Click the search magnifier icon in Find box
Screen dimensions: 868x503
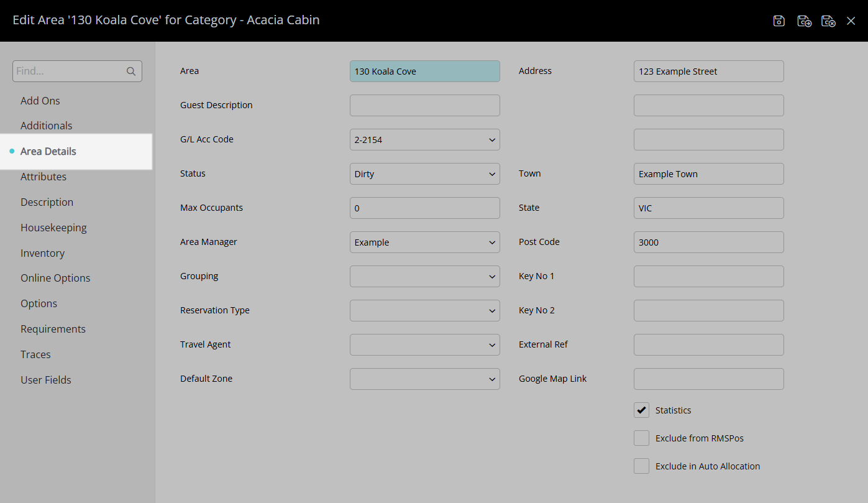click(131, 72)
